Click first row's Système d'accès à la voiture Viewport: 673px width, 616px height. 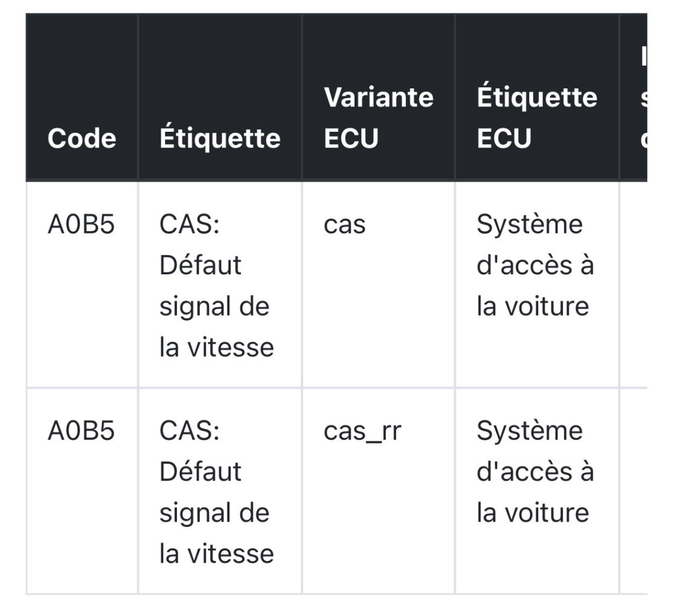pos(535,265)
